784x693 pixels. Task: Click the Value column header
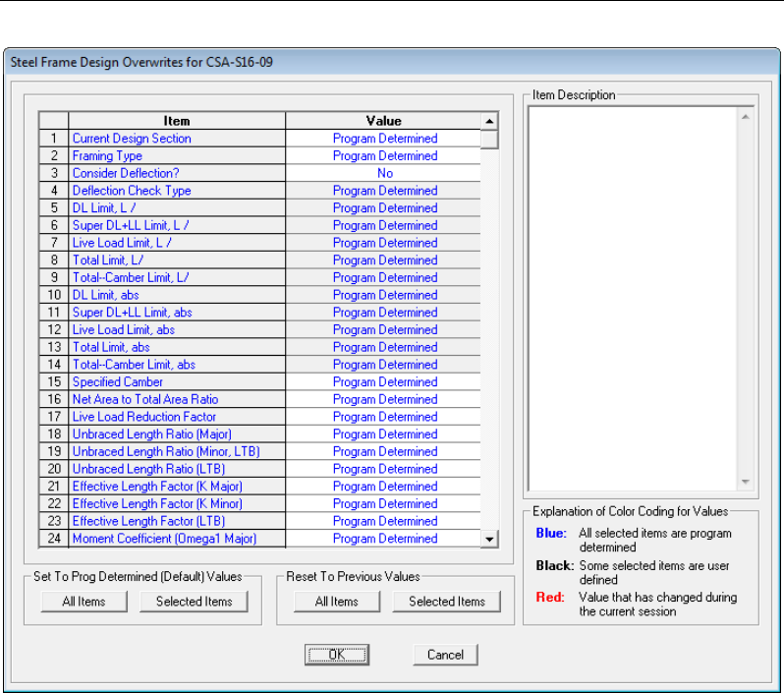(x=383, y=121)
